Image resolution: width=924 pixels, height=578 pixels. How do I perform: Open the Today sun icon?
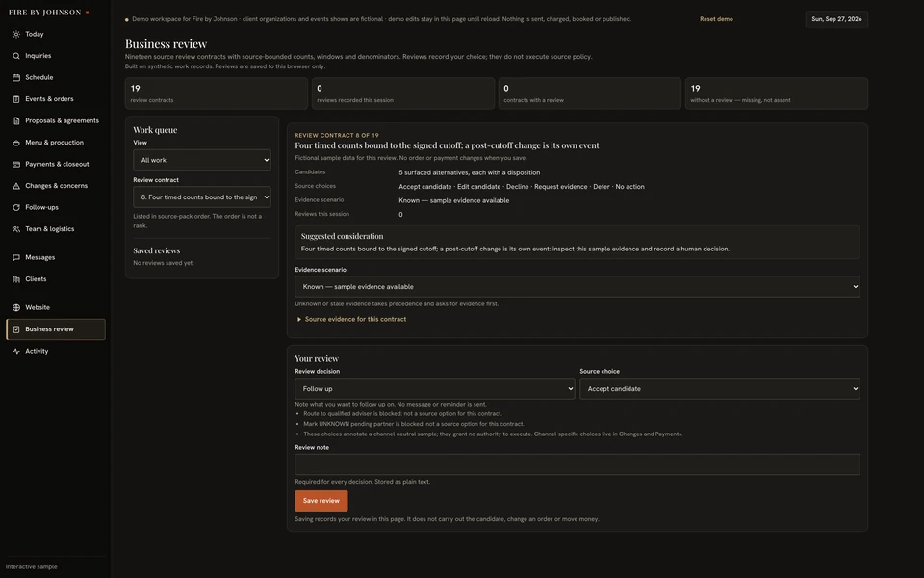point(16,35)
